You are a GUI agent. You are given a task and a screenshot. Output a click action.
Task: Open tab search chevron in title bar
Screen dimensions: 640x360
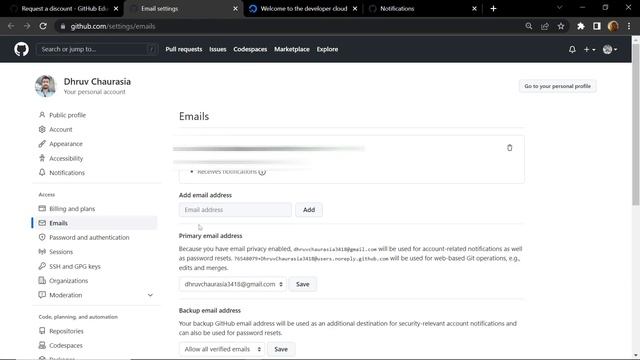tap(560, 8)
